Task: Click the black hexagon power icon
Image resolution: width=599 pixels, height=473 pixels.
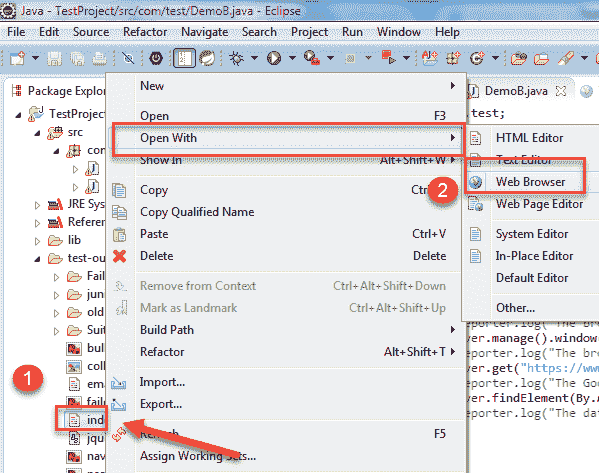Action: tap(156, 58)
